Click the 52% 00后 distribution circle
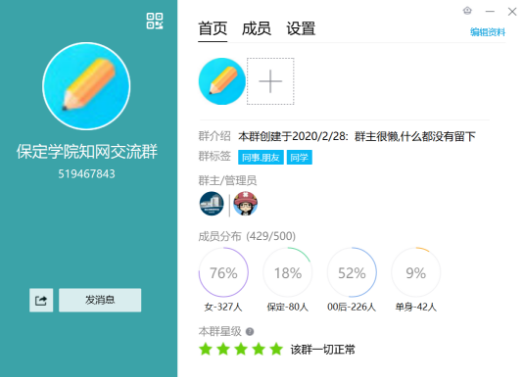This screenshot has height=377, width=521. tap(352, 272)
